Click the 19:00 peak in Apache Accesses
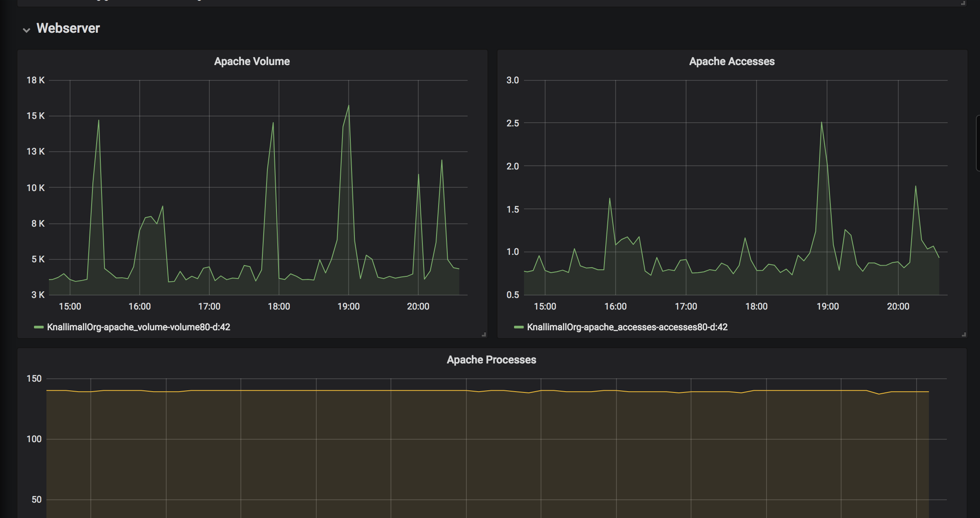This screenshot has width=980, height=518. tap(821, 123)
